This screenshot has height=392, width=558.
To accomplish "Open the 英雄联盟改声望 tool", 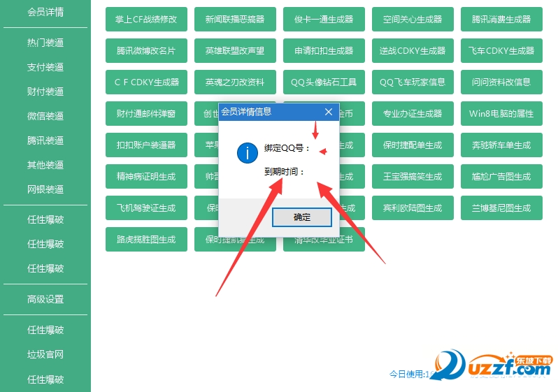I will click(x=235, y=50).
